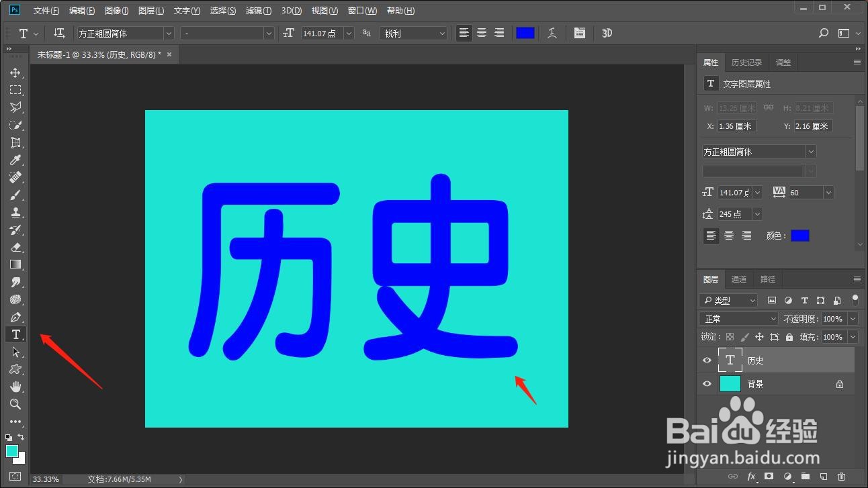Switch to the 历史记录 tab
Viewport: 868px width, 488px height.
746,62
